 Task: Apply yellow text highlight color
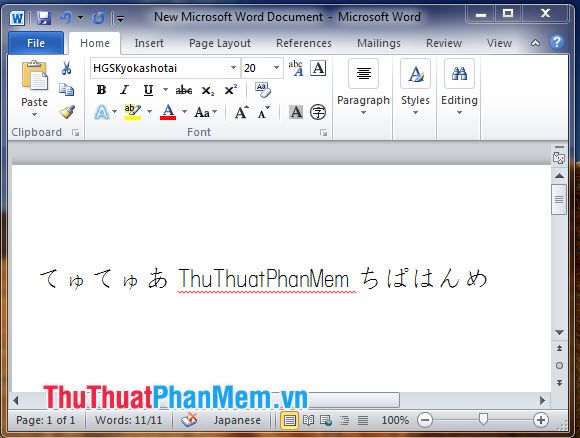click(x=132, y=112)
